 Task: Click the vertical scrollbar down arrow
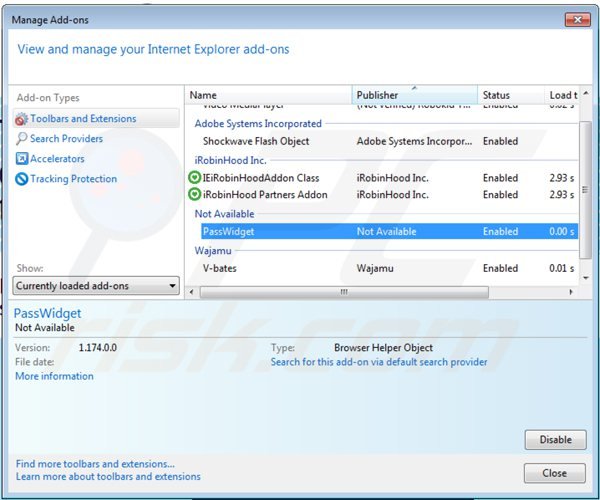(x=586, y=278)
